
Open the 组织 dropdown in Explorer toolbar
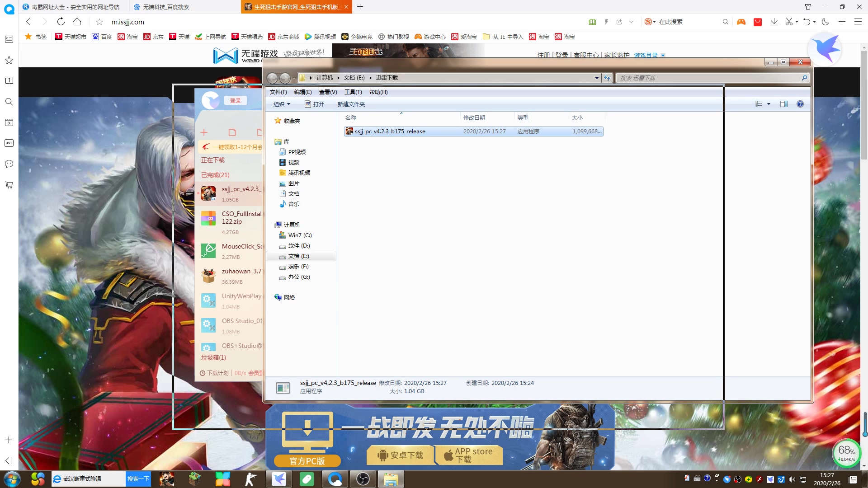click(x=282, y=104)
